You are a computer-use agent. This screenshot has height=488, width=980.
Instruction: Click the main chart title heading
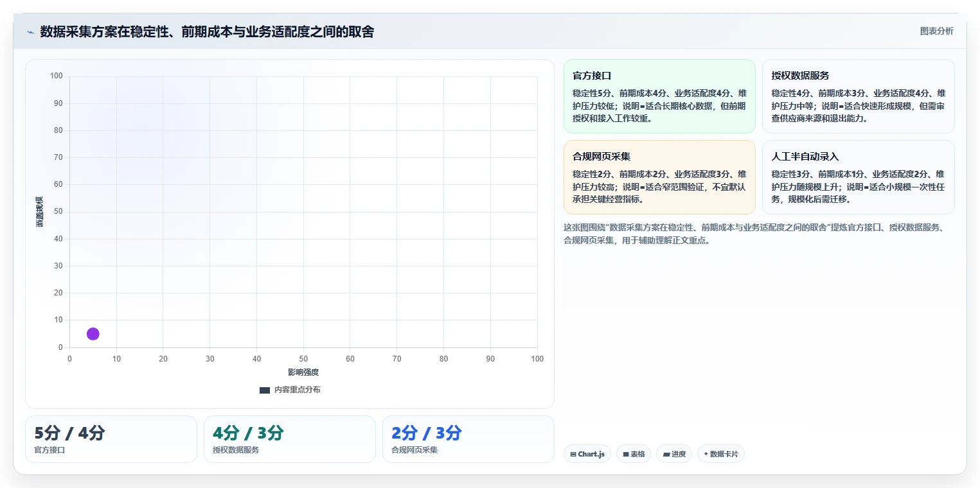[x=207, y=31]
